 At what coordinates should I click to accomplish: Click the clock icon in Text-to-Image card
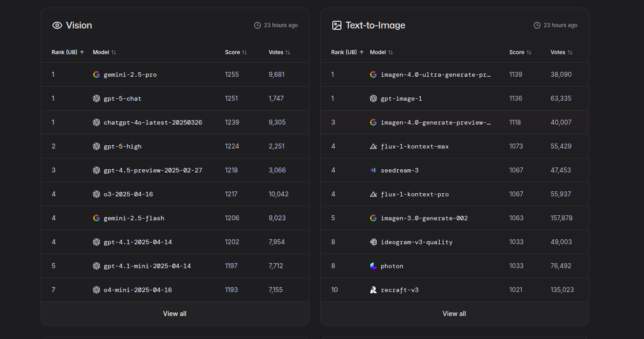coord(537,25)
